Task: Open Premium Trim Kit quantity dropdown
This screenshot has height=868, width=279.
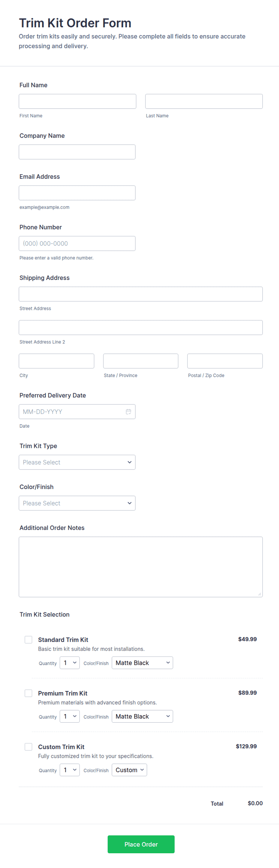Action: [x=70, y=716]
